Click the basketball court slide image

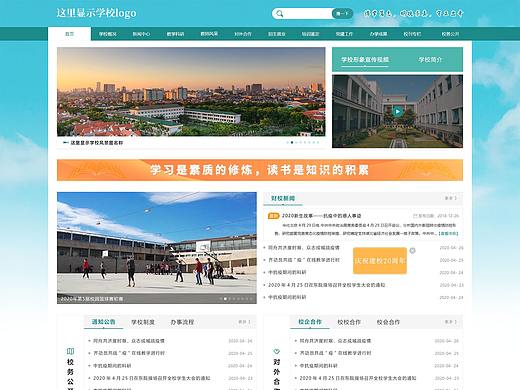pyautogui.click(x=157, y=248)
